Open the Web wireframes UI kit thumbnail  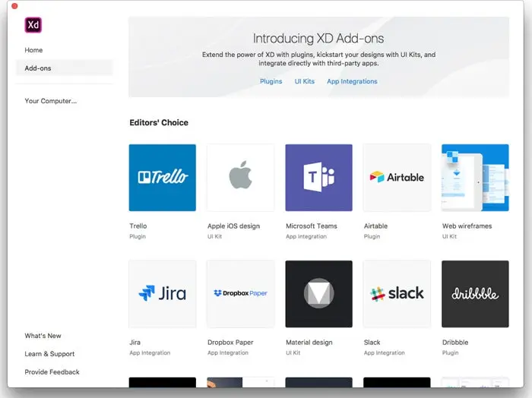[475, 178]
